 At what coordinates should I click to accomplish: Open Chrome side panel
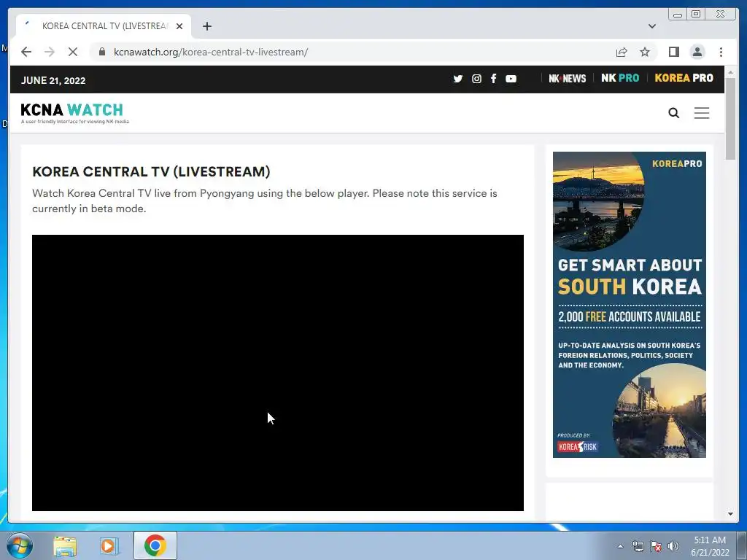point(673,52)
